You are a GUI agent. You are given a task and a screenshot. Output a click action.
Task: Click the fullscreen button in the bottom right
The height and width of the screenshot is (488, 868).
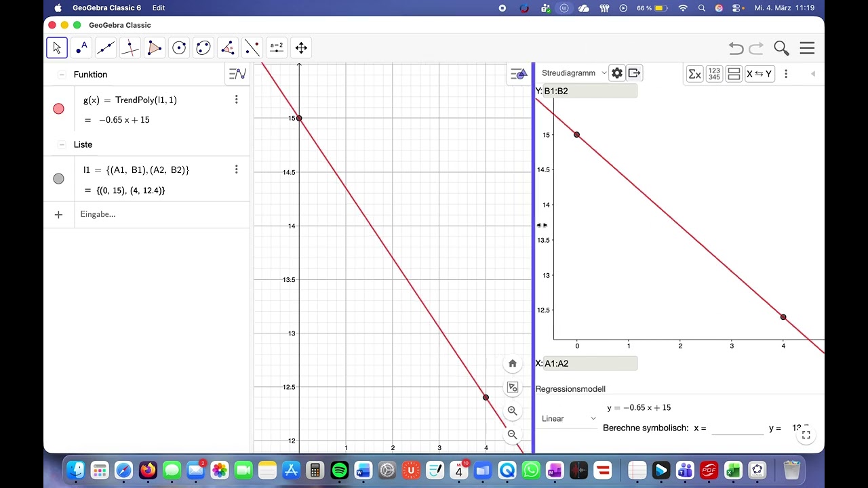(806, 435)
